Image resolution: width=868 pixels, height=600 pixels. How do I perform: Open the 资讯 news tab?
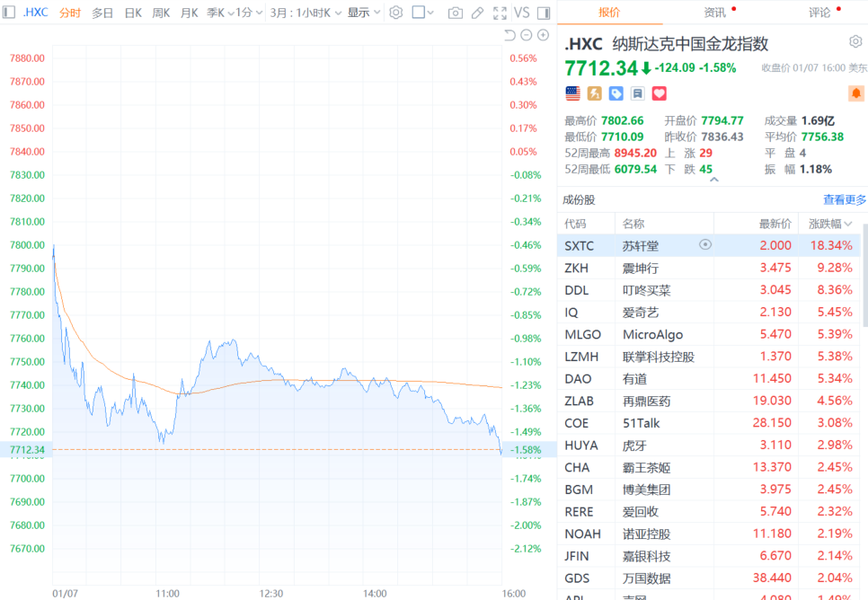coord(714,13)
